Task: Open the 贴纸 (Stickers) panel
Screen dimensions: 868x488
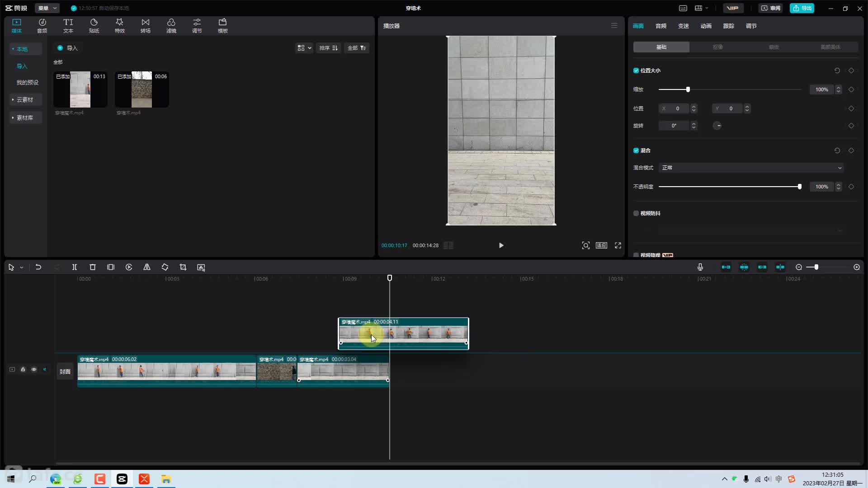Action: point(94,26)
